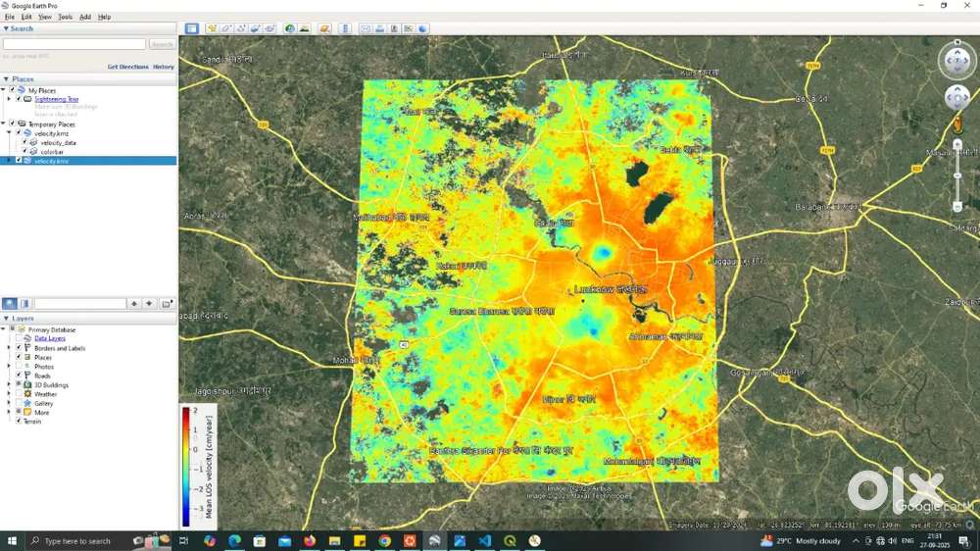Collapse the Temporary Places tree node
Image resolution: width=980 pixels, height=551 pixels.
pyautogui.click(x=3, y=125)
